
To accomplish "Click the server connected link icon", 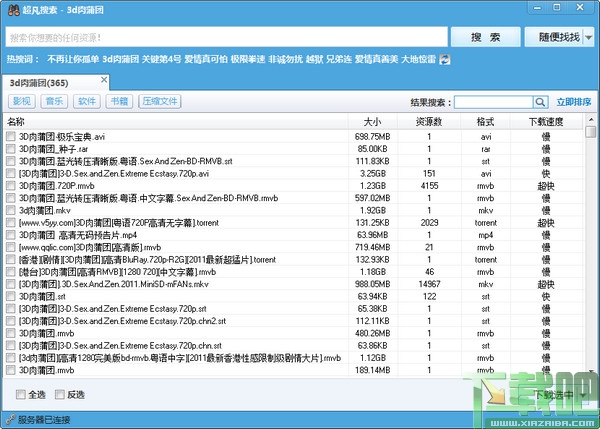I will tap(10, 419).
